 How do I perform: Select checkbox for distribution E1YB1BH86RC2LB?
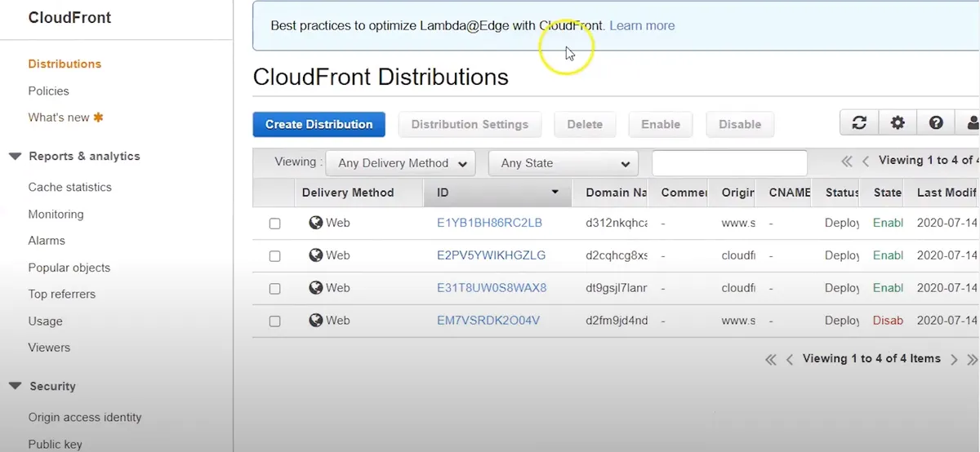(275, 223)
